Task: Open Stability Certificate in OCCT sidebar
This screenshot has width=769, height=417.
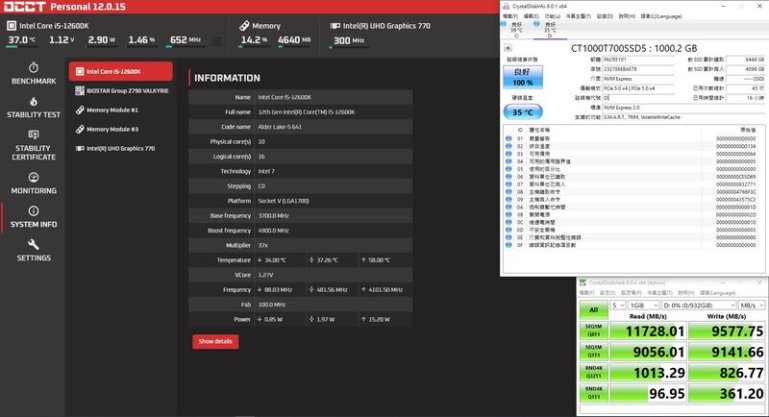Action: [x=33, y=146]
